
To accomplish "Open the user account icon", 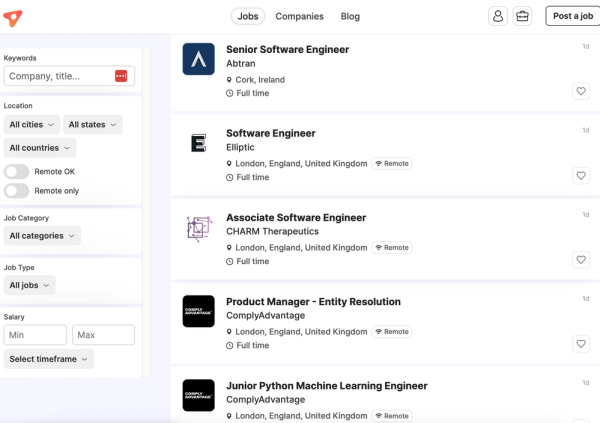I will click(497, 16).
